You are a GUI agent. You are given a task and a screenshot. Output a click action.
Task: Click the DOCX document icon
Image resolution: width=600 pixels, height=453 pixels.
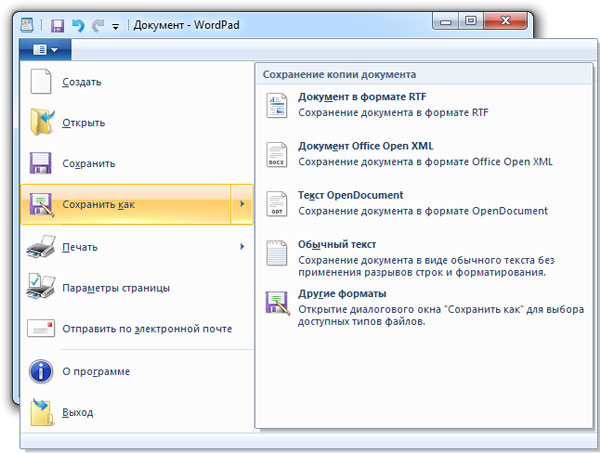click(x=277, y=155)
